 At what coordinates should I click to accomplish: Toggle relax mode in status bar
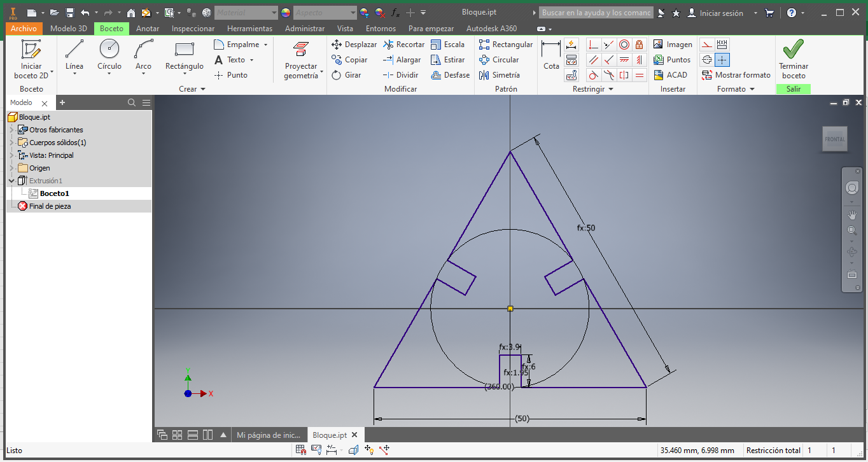[384, 450]
